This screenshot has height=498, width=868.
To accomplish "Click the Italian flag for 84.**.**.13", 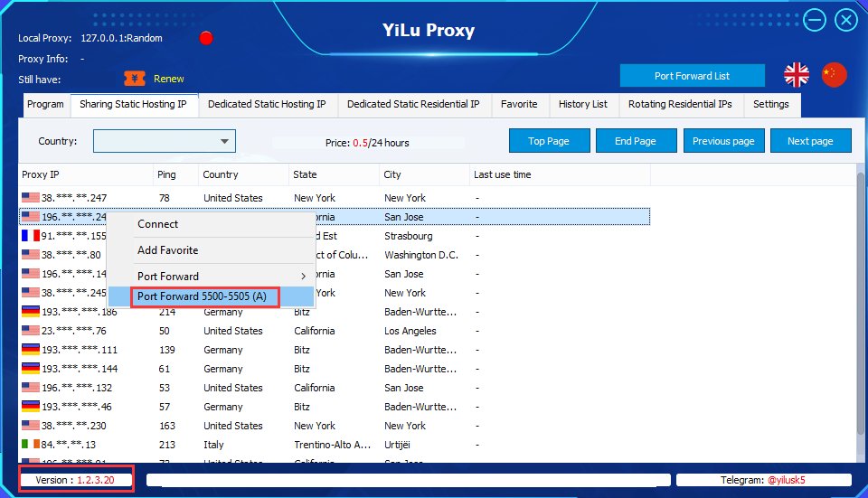I will (x=31, y=445).
